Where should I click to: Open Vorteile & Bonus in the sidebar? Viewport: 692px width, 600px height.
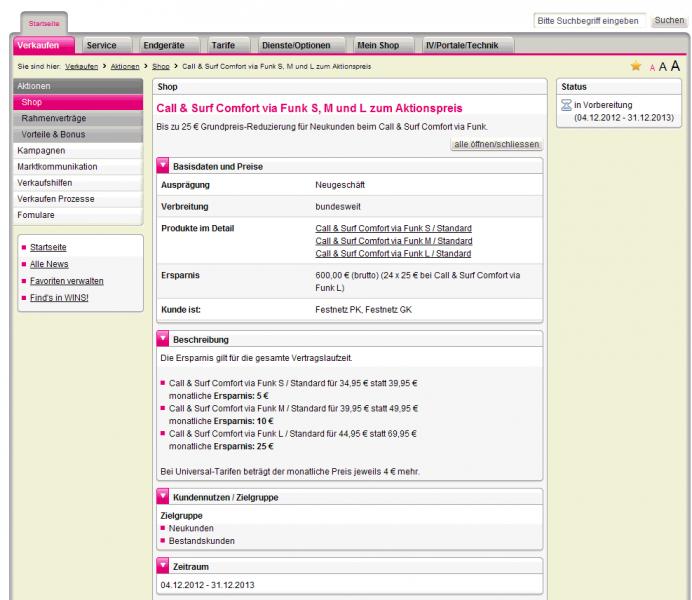point(78,134)
